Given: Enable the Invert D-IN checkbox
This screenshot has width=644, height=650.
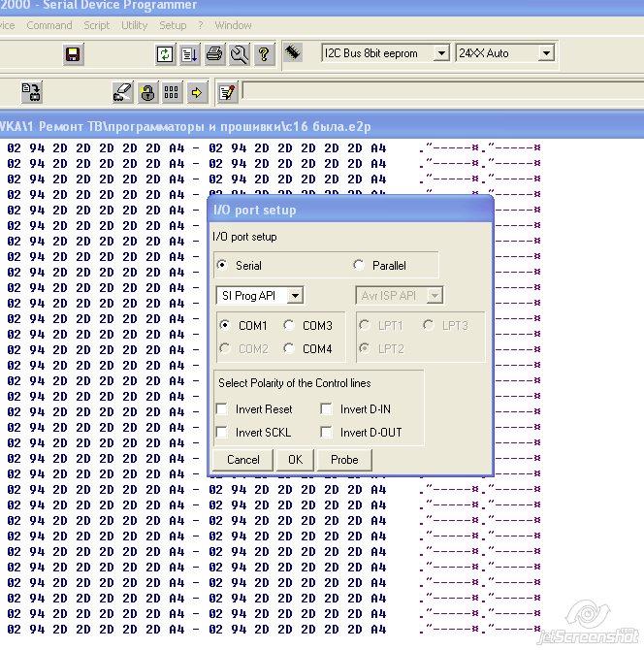Looking at the screenshot, I should (x=327, y=409).
